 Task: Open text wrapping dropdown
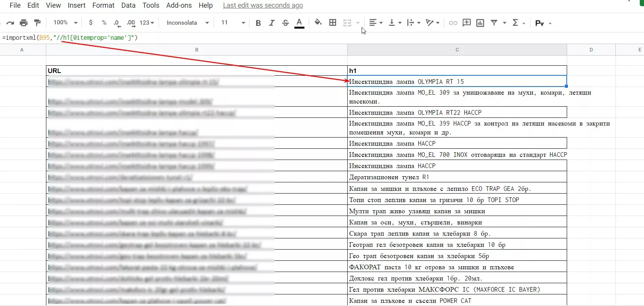[x=414, y=23]
